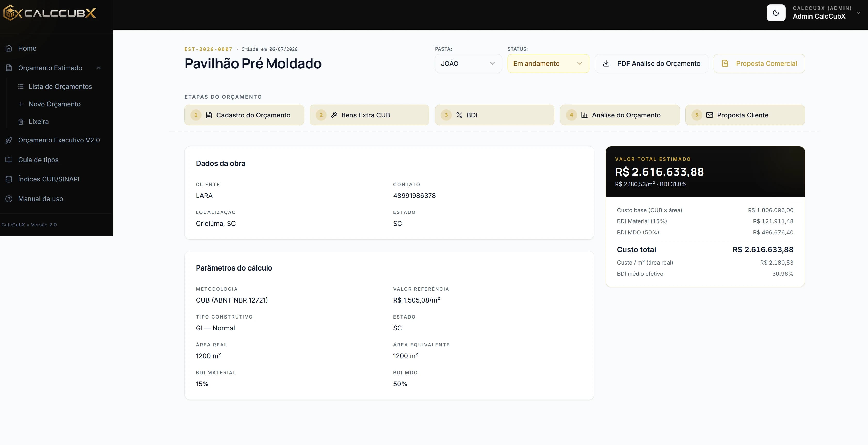Go to step Análise do Orçamento

click(x=620, y=115)
